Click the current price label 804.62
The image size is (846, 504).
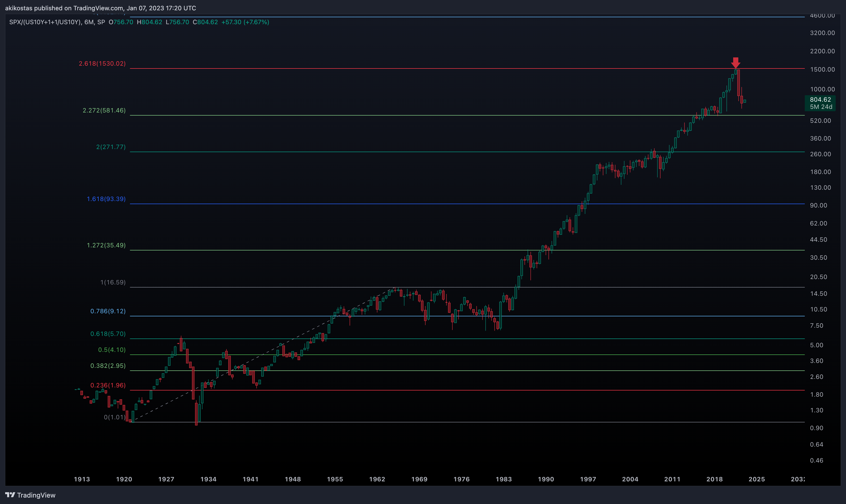click(x=820, y=100)
